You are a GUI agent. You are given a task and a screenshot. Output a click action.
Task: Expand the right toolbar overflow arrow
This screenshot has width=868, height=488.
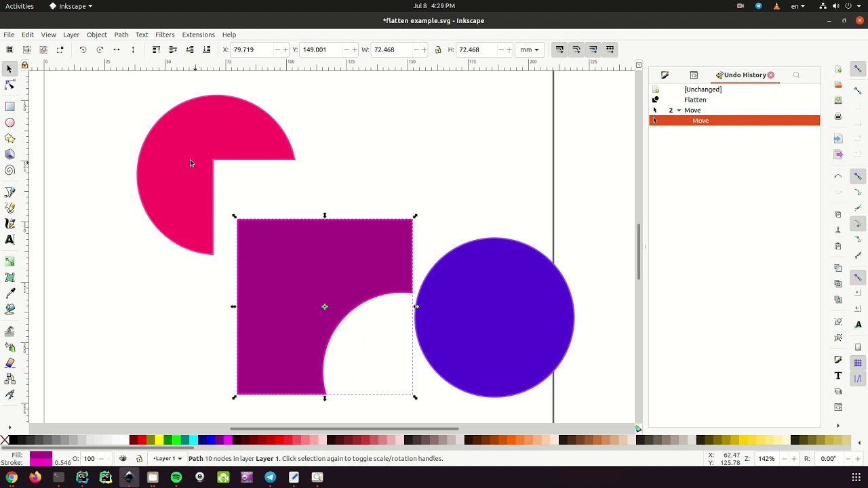(838, 426)
